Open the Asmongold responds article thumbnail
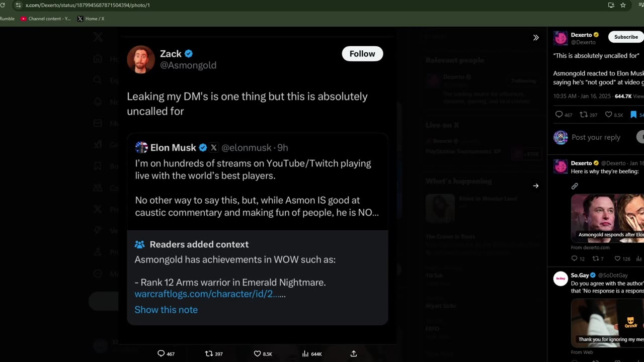 tap(607, 219)
